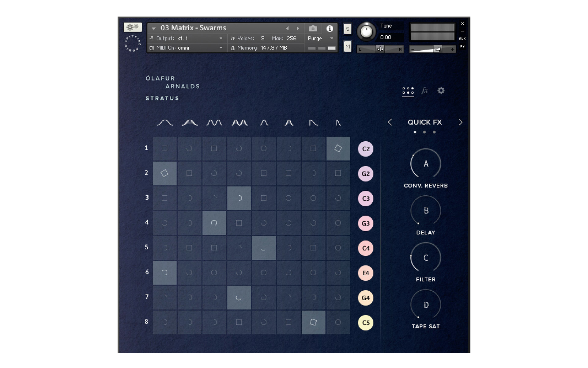
Task: Enable matrix cell row 1 column 1
Action: coord(164,148)
